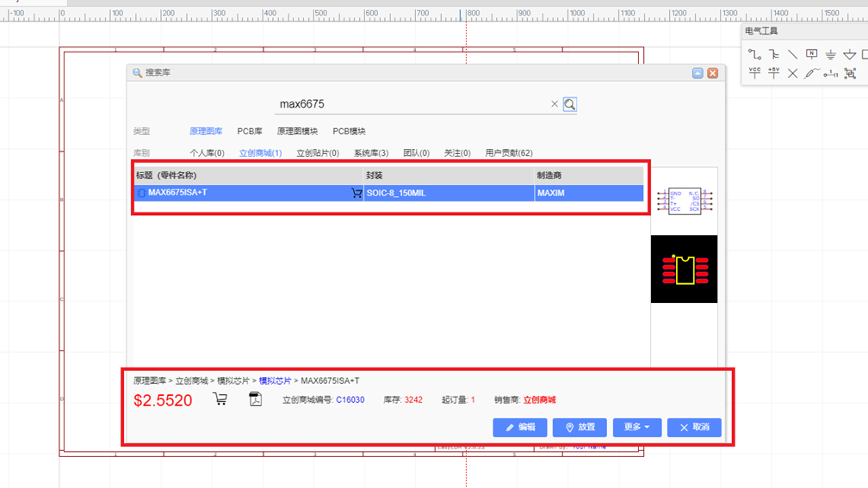Click the $2.5520 price text
Screen dimensions: 868x488
point(163,400)
